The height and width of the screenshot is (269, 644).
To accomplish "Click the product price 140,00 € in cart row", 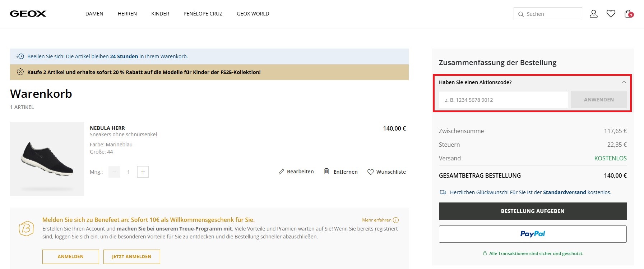I will point(394,128).
